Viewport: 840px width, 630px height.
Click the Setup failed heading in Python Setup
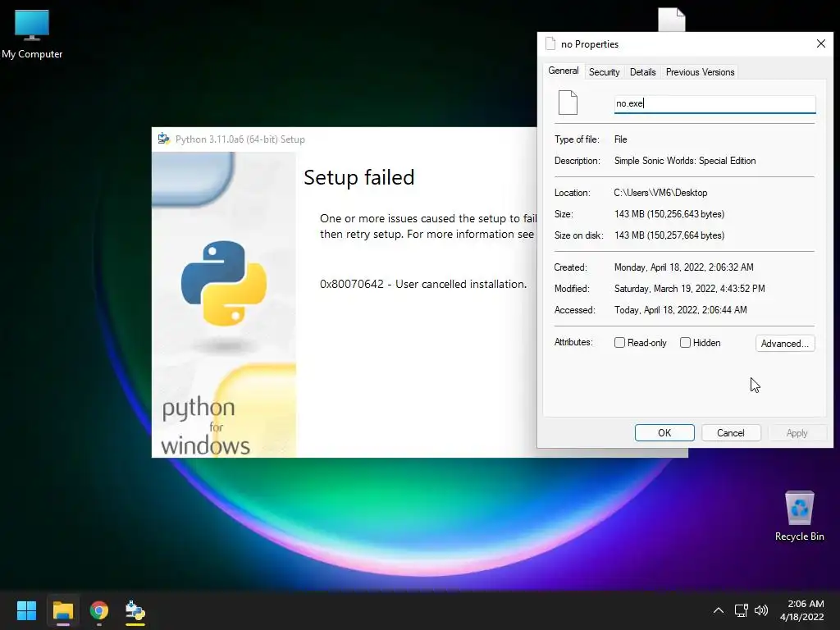click(x=359, y=177)
